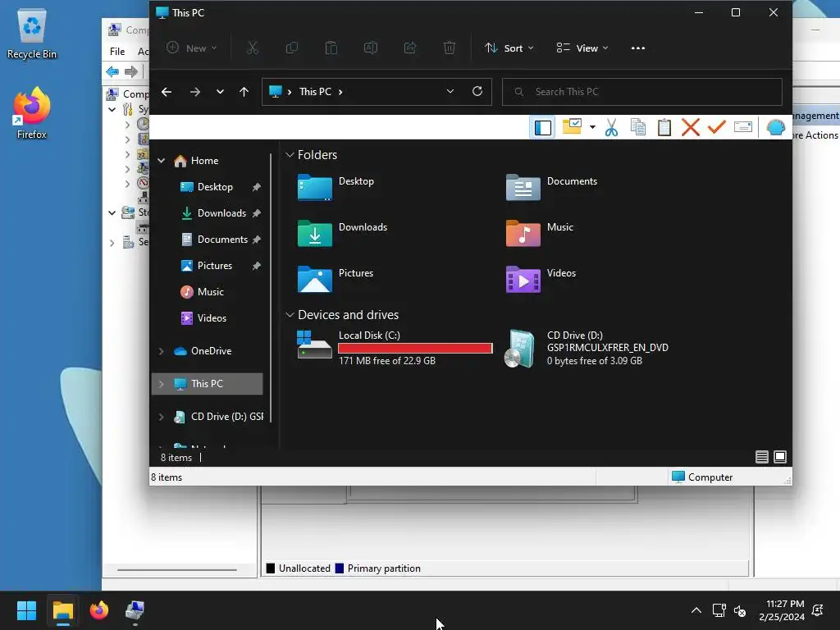Click the back arrow in Computer Management toolbar
Viewport: 840px width, 630px height.
pos(112,71)
